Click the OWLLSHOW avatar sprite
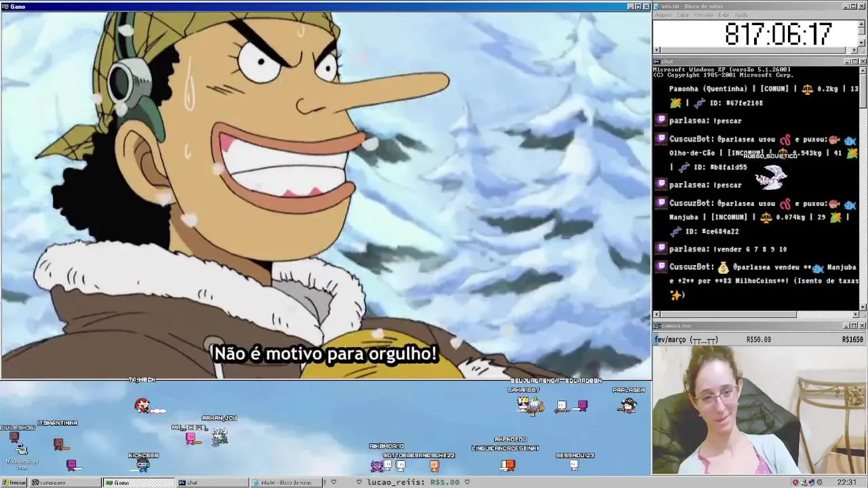Viewport: 868px width, 488px height. click(14, 437)
